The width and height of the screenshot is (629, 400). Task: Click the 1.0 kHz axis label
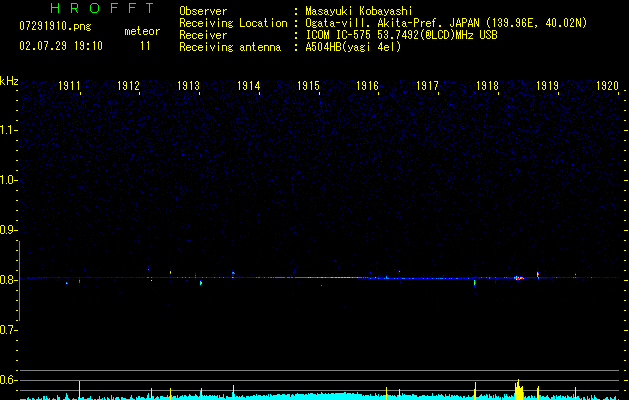8,180
